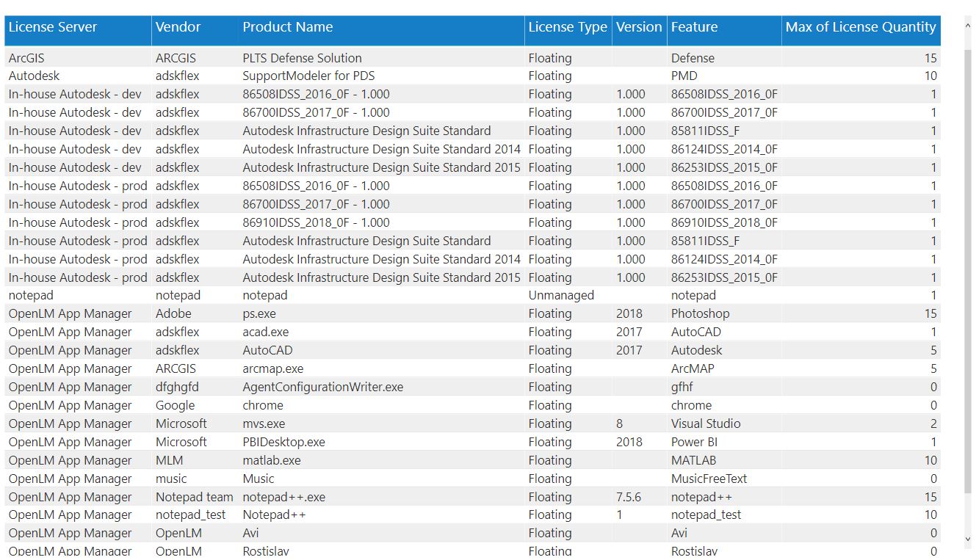Select the PBIDesktop.exe product cell

[x=283, y=443]
